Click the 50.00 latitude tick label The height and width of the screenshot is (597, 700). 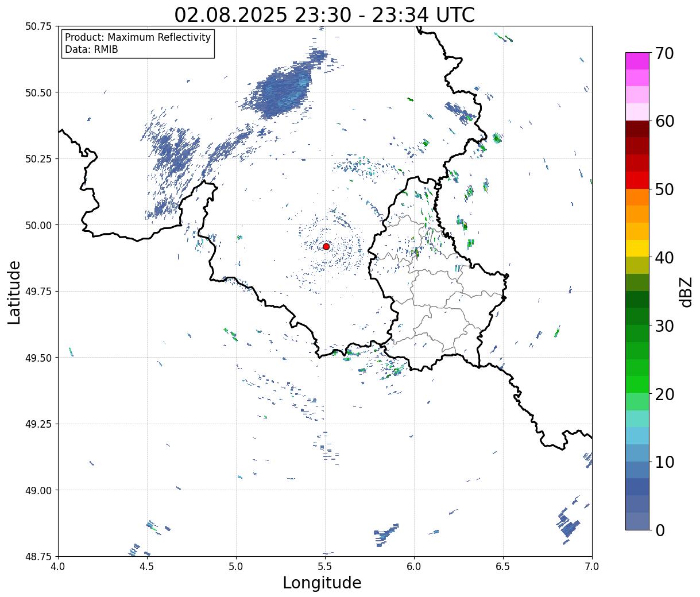point(38,225)
